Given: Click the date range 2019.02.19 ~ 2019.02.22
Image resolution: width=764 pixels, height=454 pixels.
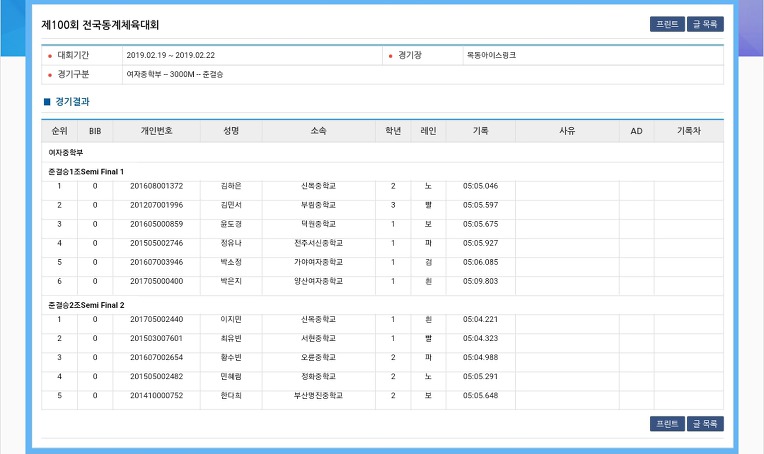Looking at the screenshot, I should click(x=171, y=55).
